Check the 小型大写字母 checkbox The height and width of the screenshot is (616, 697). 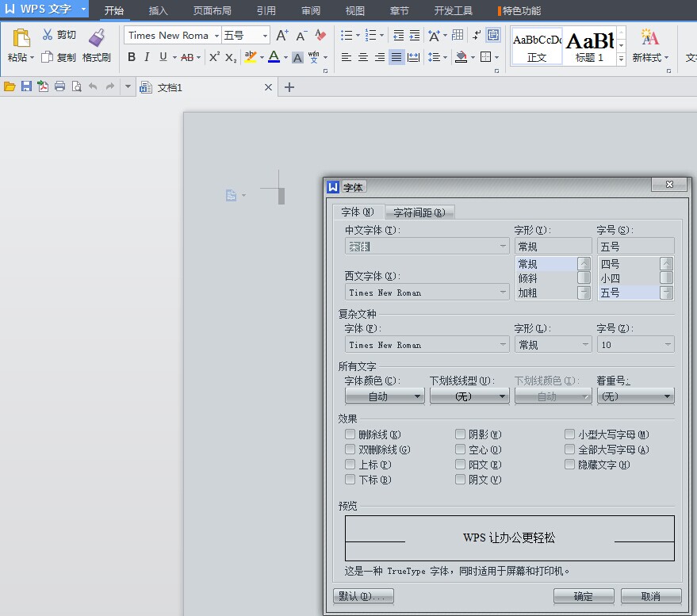pyautogui.click(x=569, y=434)
